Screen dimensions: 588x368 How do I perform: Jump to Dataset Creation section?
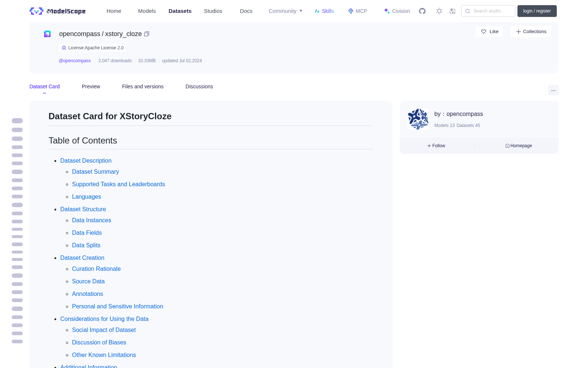[x=82, y=258]
